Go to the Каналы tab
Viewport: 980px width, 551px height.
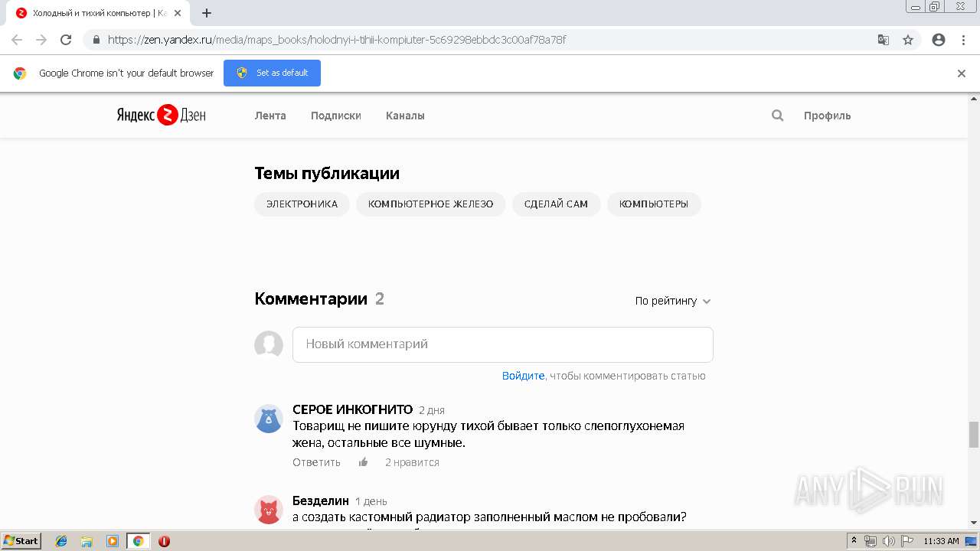click(x=405, y=116)
